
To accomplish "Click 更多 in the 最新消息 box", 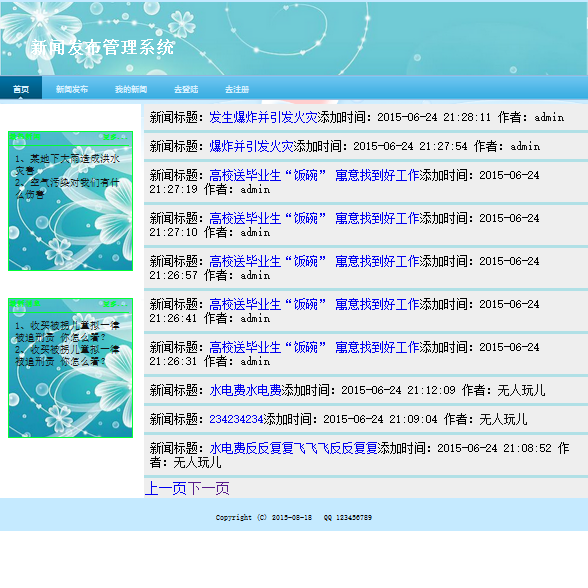I will pyautogui.click(x=116, y=304).
